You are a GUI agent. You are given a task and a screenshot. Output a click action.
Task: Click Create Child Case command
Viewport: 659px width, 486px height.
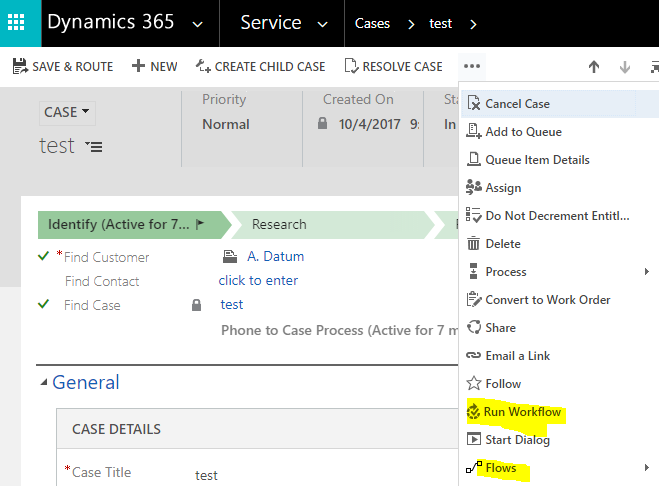[x=260, y=66]
